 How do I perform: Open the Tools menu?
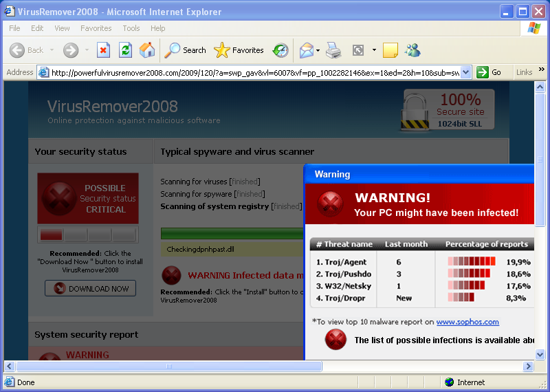(131, 28)
